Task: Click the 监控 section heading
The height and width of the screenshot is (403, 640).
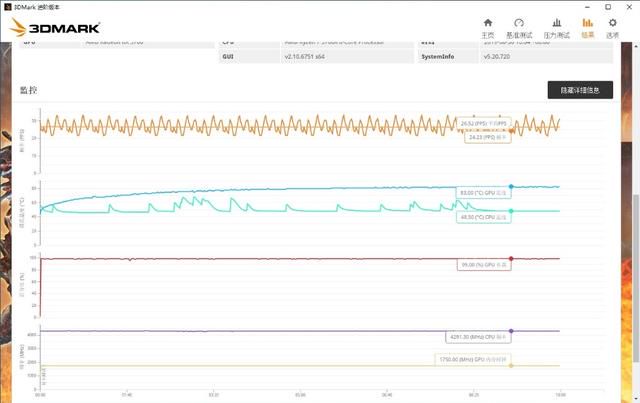Action: (x=29, y=90)
